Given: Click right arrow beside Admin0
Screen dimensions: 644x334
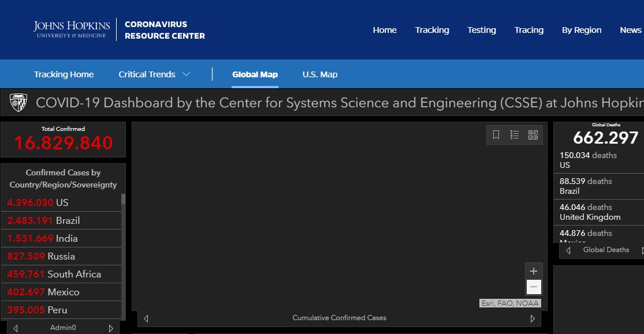Looking at the screenshot, I should (111, 328).
